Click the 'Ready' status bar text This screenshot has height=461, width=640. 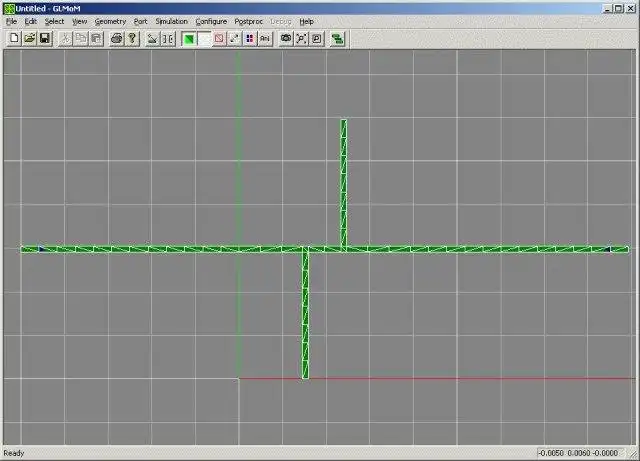pyautogui.click(x=14, y=453)
